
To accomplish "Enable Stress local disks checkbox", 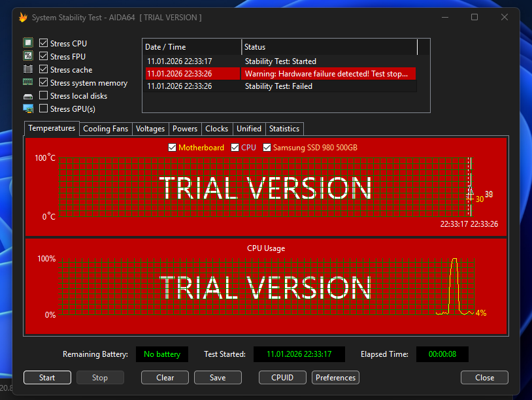I will pos(44,95).
